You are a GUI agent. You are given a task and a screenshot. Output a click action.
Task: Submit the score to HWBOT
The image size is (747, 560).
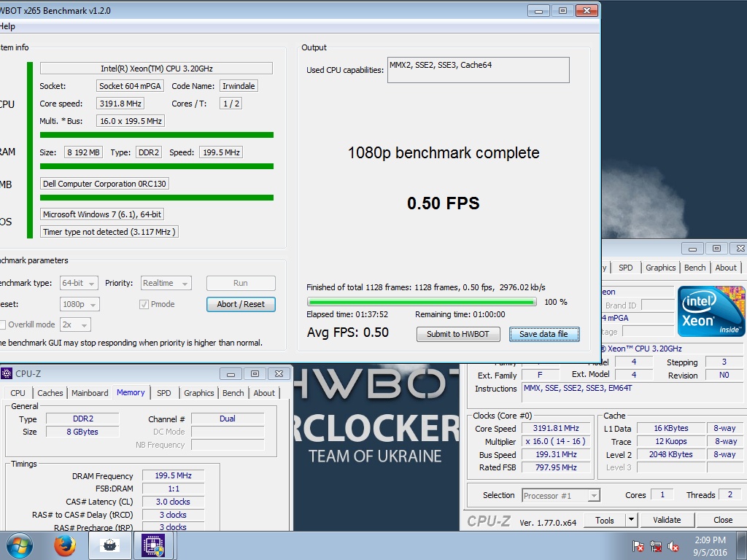click(x=458, y=334)
